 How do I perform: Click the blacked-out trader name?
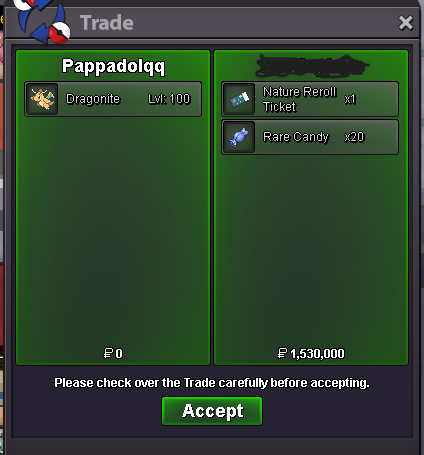pyautogui.click(x=312, y=66)
